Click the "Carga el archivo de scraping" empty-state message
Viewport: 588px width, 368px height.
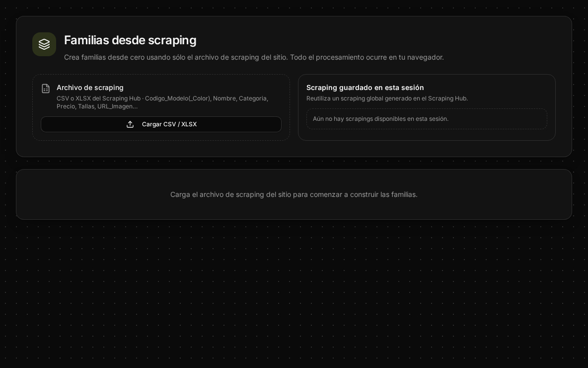pyautogui.click(x=294, y=194)
